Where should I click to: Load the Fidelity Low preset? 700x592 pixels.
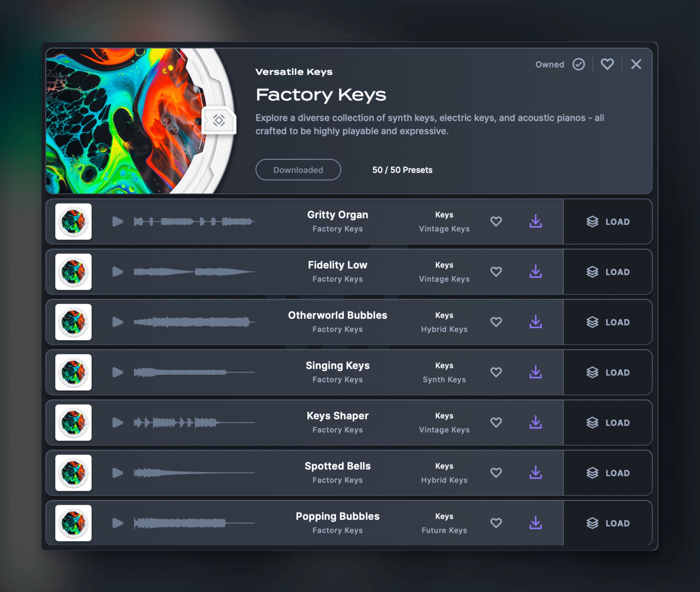tap(608, 272)
